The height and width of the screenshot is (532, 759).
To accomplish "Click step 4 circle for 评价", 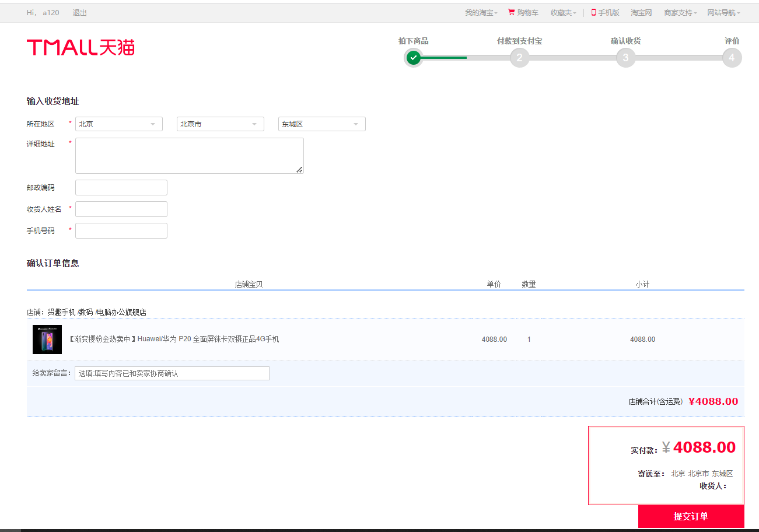I will 732,57.
